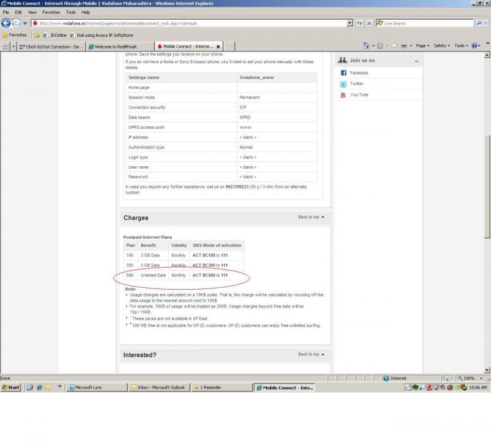Expand the command bar overflow chevron

(487, 43)
